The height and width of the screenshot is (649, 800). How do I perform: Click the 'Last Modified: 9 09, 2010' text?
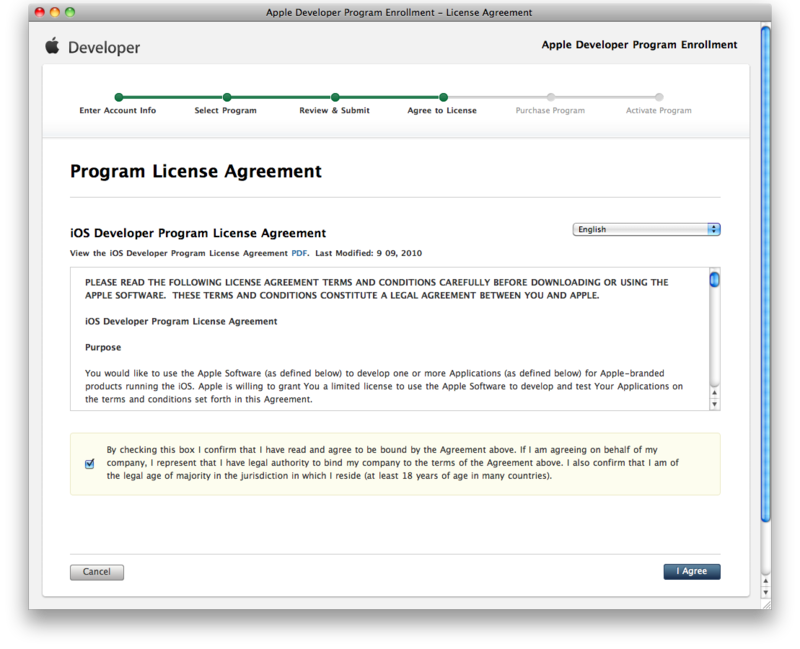368,253
